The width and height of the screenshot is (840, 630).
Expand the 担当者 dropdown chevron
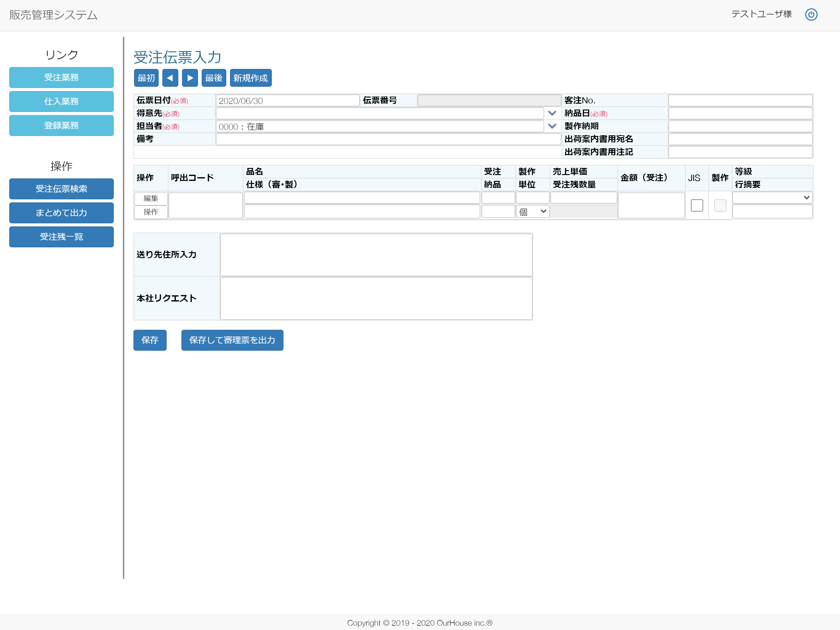pyautogui.click(x=552, y=126)
